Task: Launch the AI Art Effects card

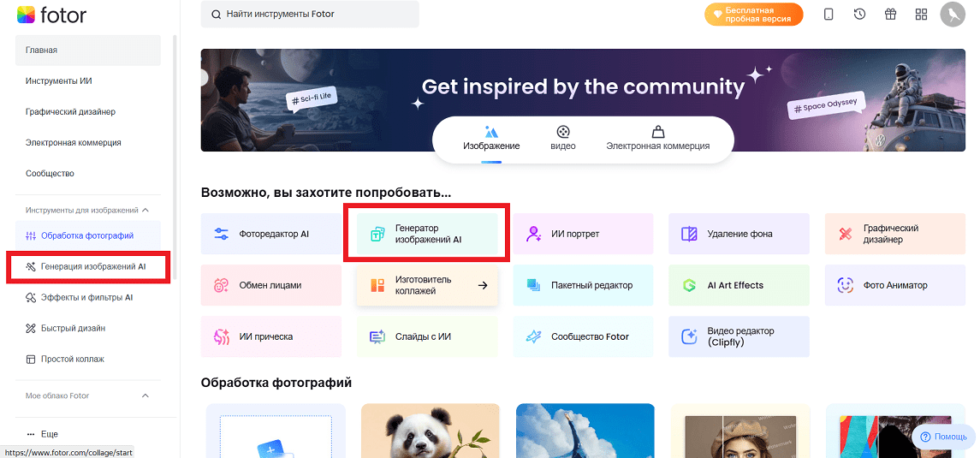Action: point(739,285)
